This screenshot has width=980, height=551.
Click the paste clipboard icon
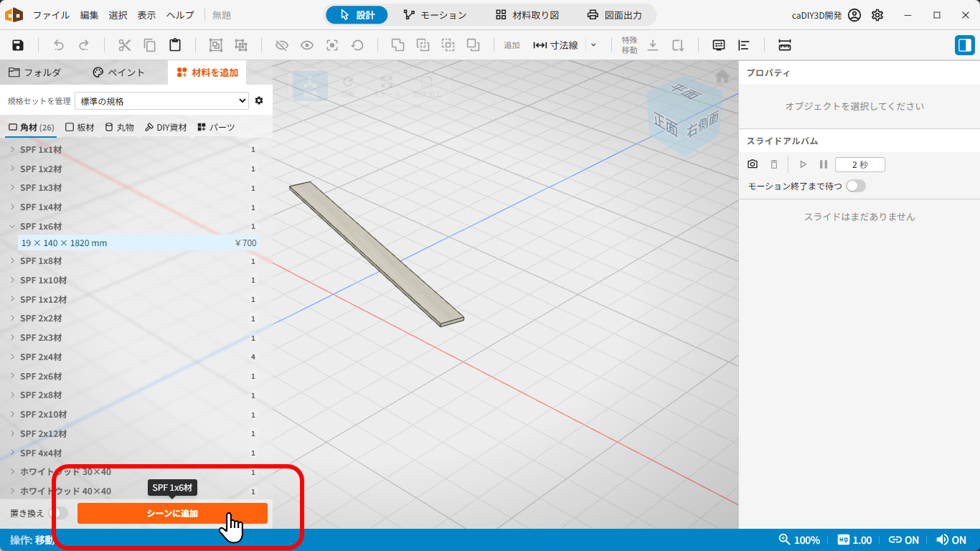click(175, 45)
